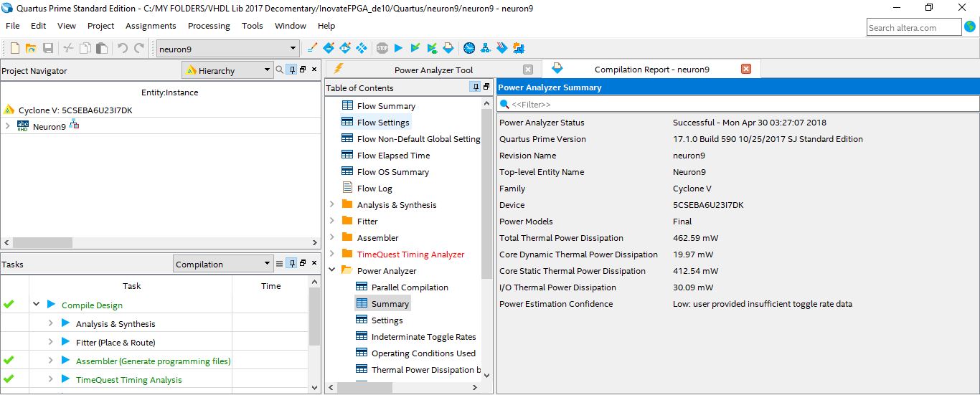980x395 pixels.
Task: Collapse the Power Analyzer report folder
Action: tap(331, 270)
